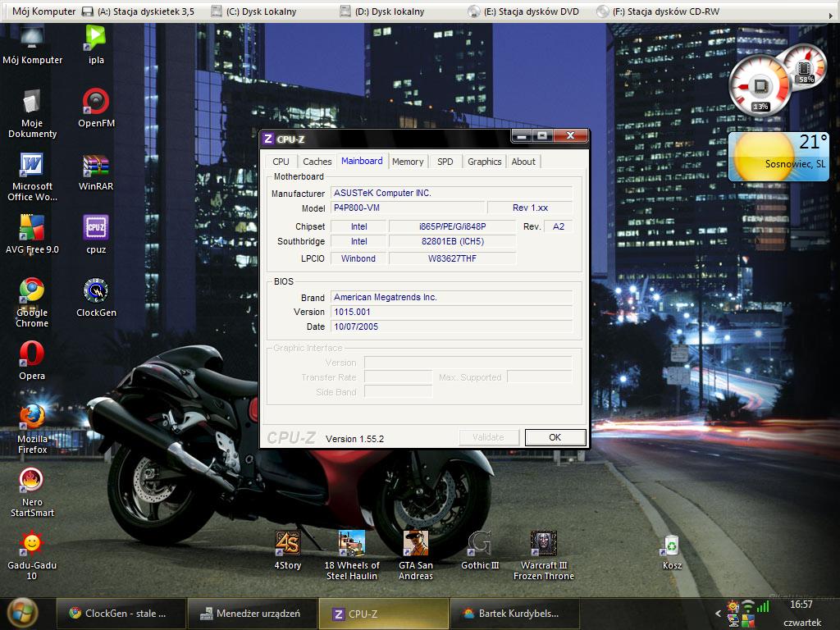Open the (F:) Stacja dysków CD-RW drive
840x630 pixels.
point(658,11)
